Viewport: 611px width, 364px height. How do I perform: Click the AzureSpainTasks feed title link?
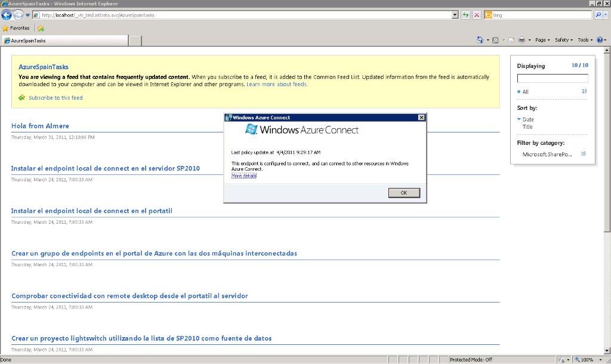(x=43, y=67)
